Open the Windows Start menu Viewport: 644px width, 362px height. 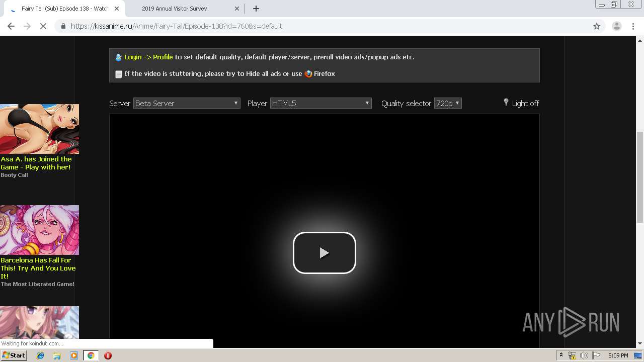click(x=14, y=355)
